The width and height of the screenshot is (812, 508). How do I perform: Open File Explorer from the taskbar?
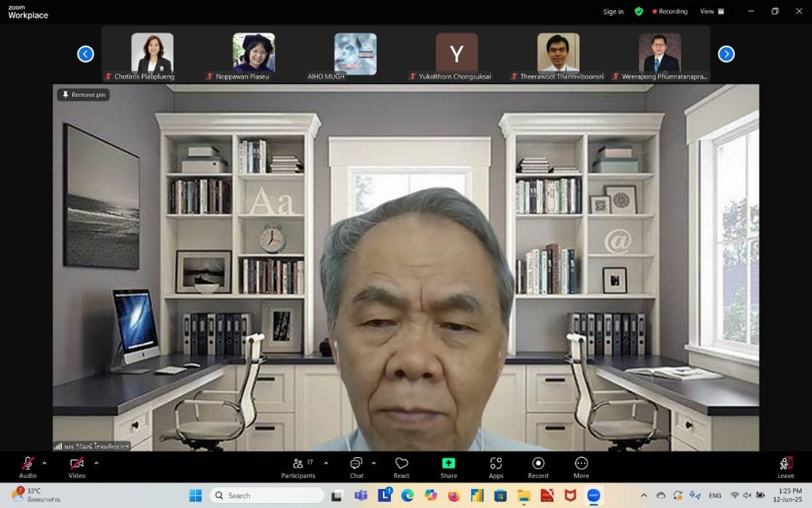coord(524,496)
